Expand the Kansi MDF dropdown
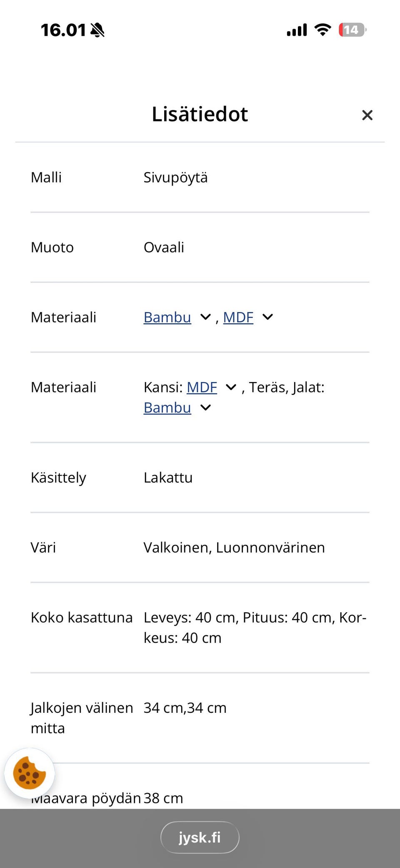This screenshot has width=400, height=868. coord(231,387)
